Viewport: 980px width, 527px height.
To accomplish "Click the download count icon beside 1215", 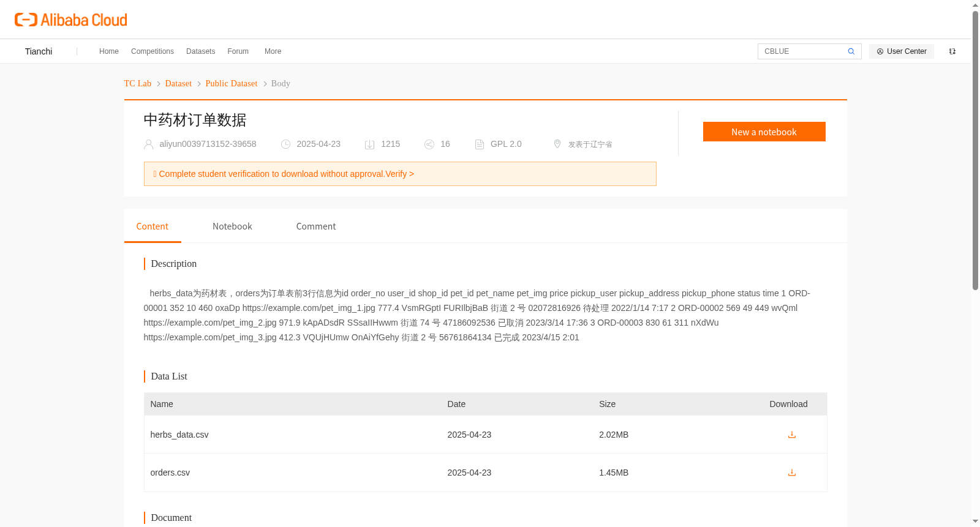I will [x=369, y=144].
